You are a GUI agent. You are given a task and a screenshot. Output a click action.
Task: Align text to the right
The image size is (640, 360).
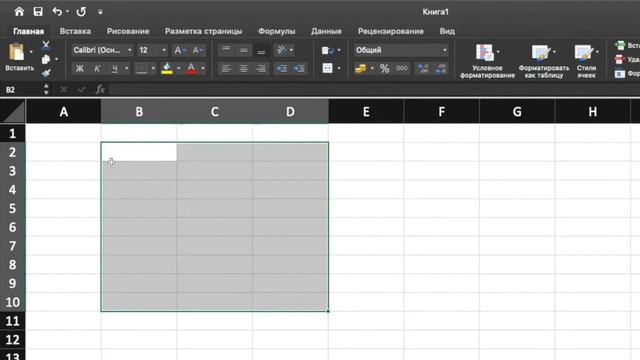pos(261,68)
